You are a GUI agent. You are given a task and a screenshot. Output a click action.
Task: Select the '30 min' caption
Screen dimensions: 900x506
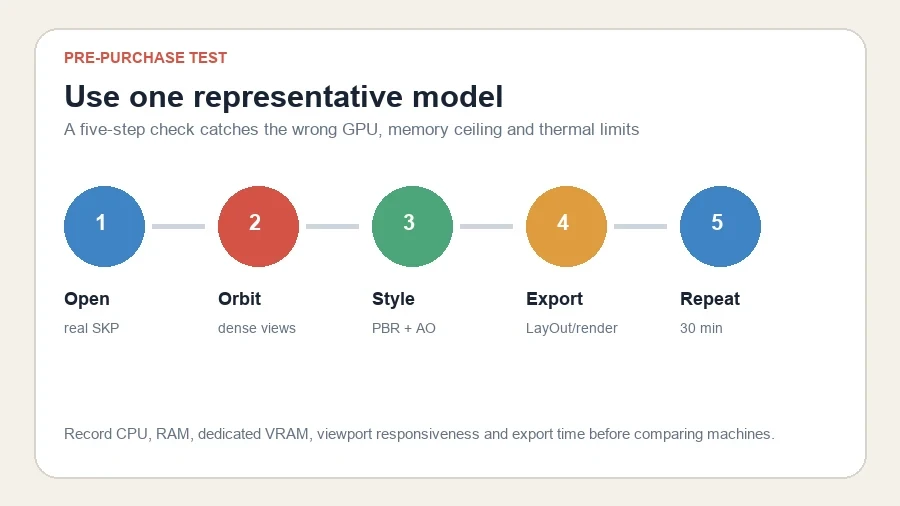point(701,328)
